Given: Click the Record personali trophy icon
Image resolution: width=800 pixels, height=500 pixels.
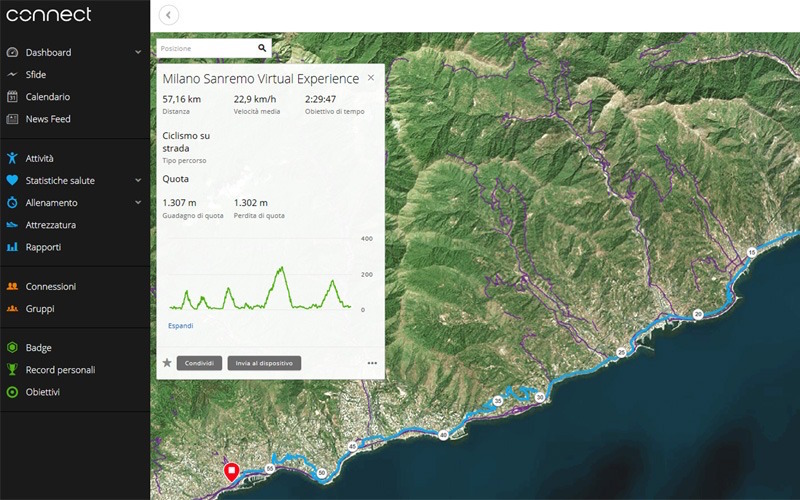Looking at the screenshot, I should [12, 369].
